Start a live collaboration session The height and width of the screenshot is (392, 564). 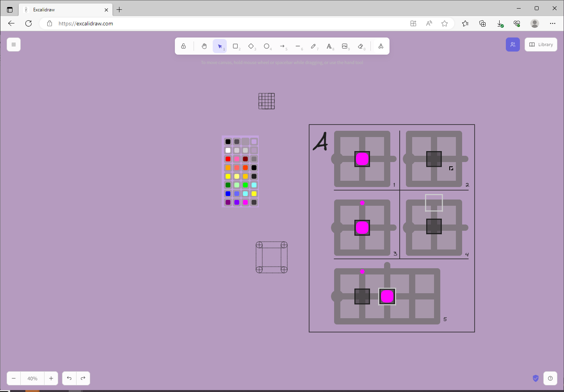point(512,44)
